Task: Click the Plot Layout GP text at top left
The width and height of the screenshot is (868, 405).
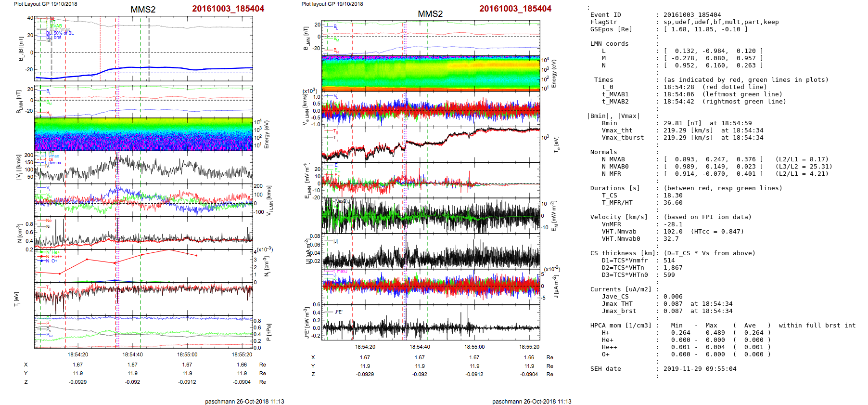Action: 45,4
